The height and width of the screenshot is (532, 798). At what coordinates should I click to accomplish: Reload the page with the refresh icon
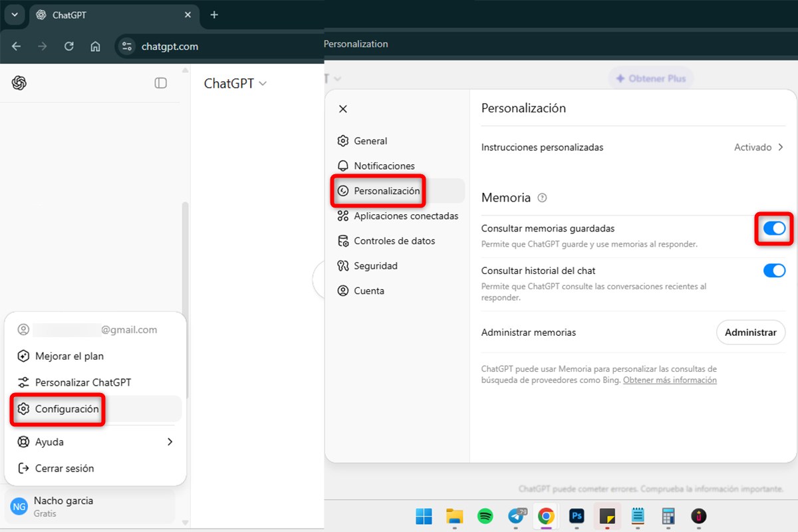coord(68,47)
